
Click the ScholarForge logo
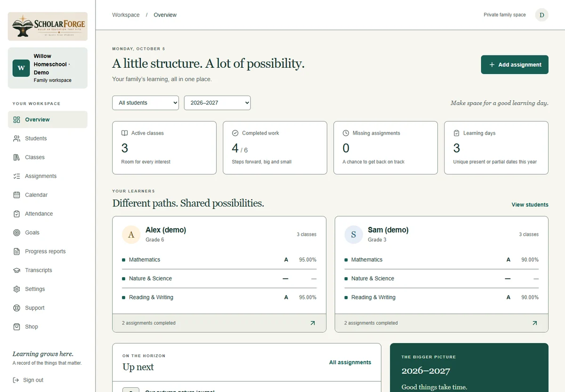48,26
